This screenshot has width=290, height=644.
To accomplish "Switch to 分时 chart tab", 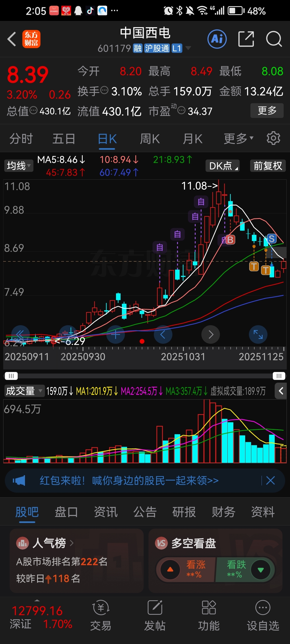I will [x=21, y=138].
